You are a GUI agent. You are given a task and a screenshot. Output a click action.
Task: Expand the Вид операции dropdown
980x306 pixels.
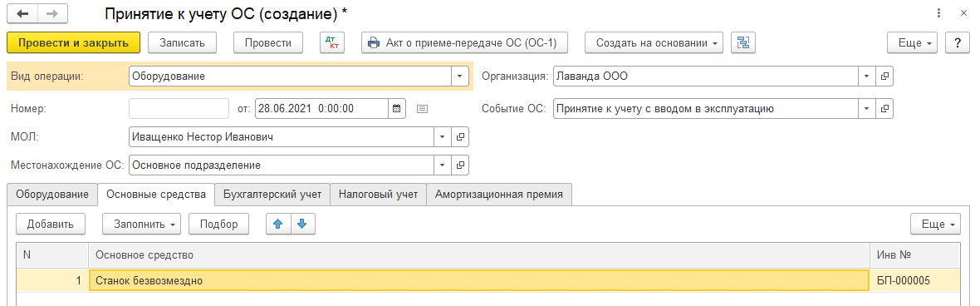(x=460, y=76)
